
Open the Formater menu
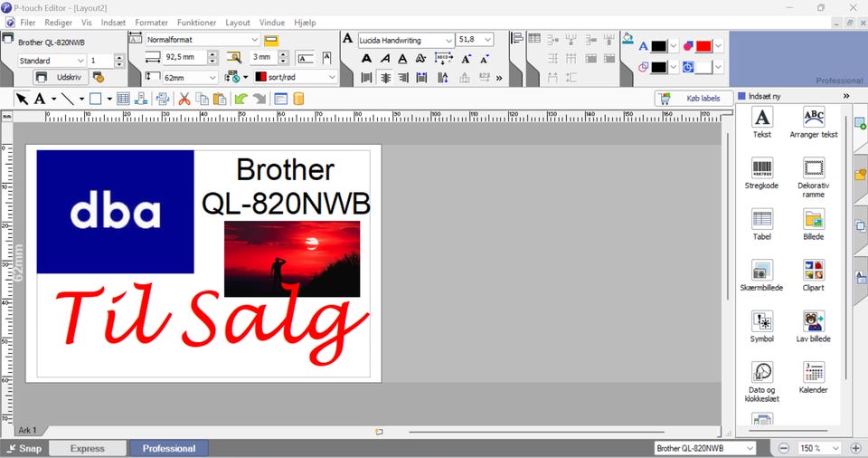[151, 23]
